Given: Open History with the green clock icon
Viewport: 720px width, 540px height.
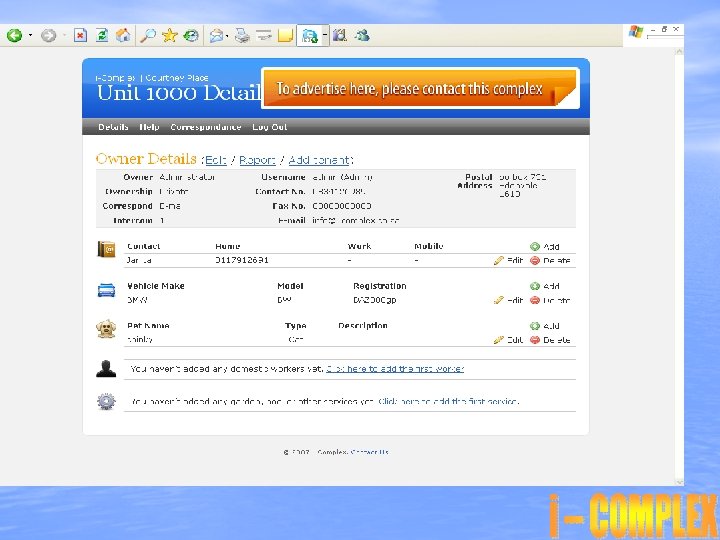Looking at the screenshot, I should point(191,35).
